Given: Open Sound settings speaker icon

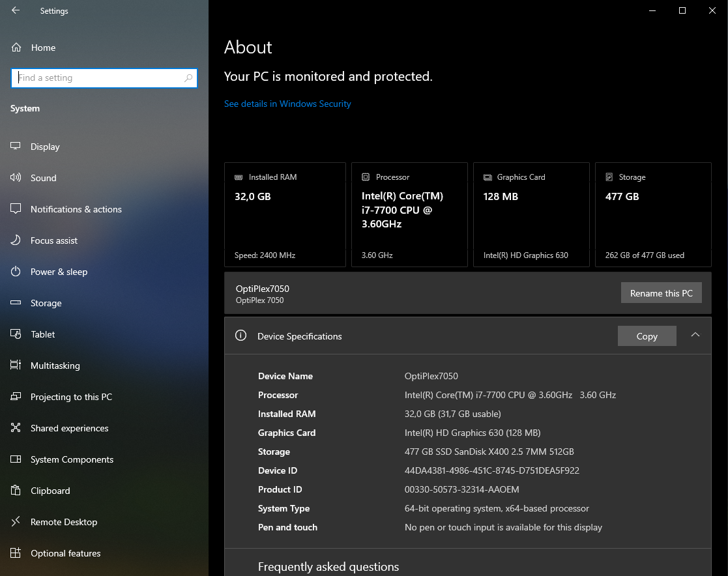Looking at the screenshot, I should click(16, 178).
